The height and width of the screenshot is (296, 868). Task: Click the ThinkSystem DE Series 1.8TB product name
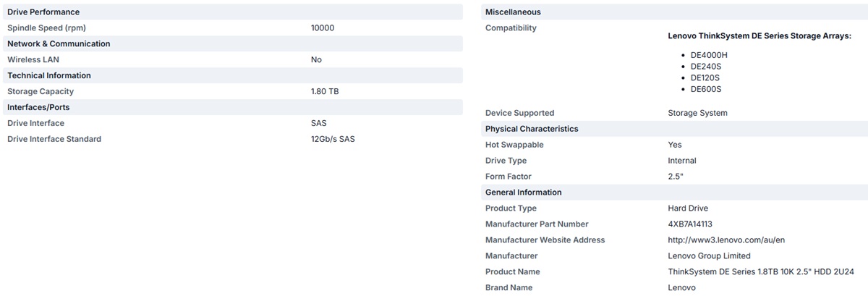(762, 273)
